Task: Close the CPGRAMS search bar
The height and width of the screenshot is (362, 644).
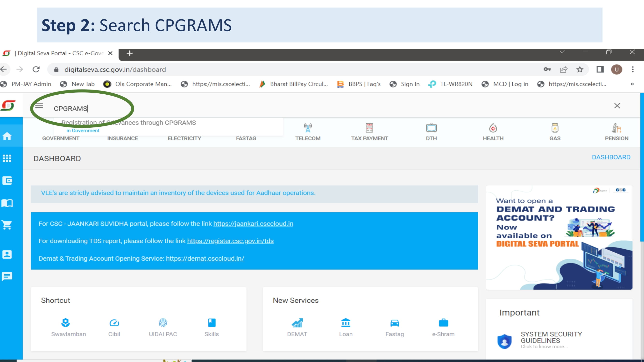Action: (x=617, y=106)
